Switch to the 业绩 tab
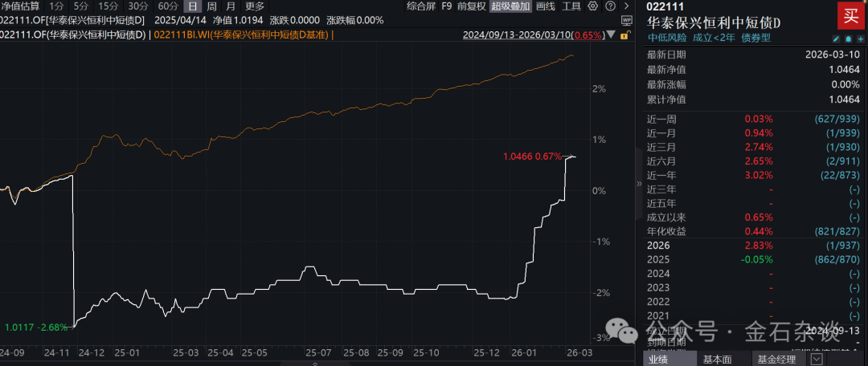This screenshot has width=868, height=366. (668, 360)
